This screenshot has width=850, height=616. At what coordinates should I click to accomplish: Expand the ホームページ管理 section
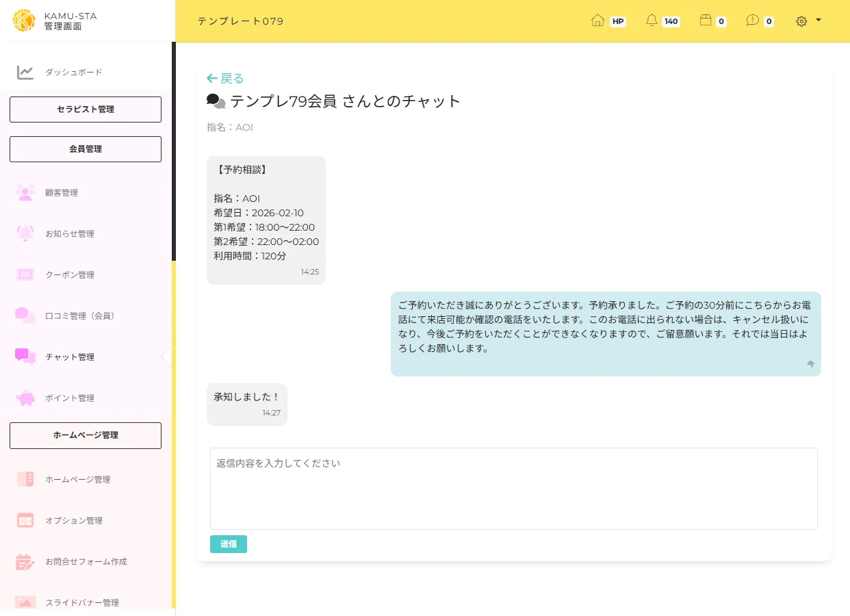pyautogui.click(x=86, y=435)
